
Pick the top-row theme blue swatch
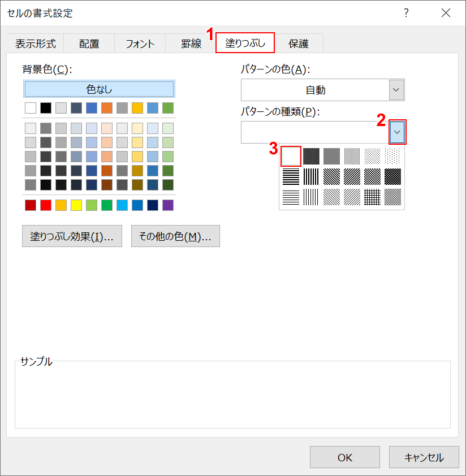click(92, 108)
